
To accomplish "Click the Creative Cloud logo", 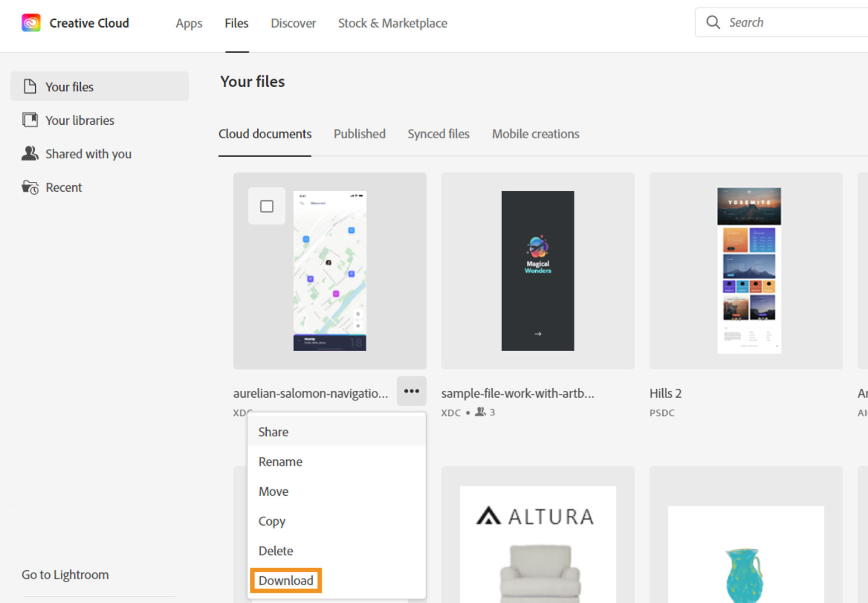I will click(30, 23).
